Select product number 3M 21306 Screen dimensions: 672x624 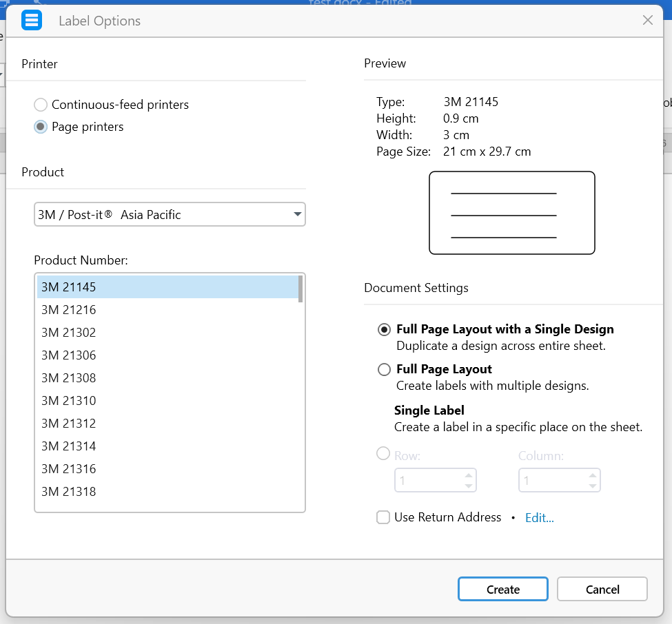167,355
